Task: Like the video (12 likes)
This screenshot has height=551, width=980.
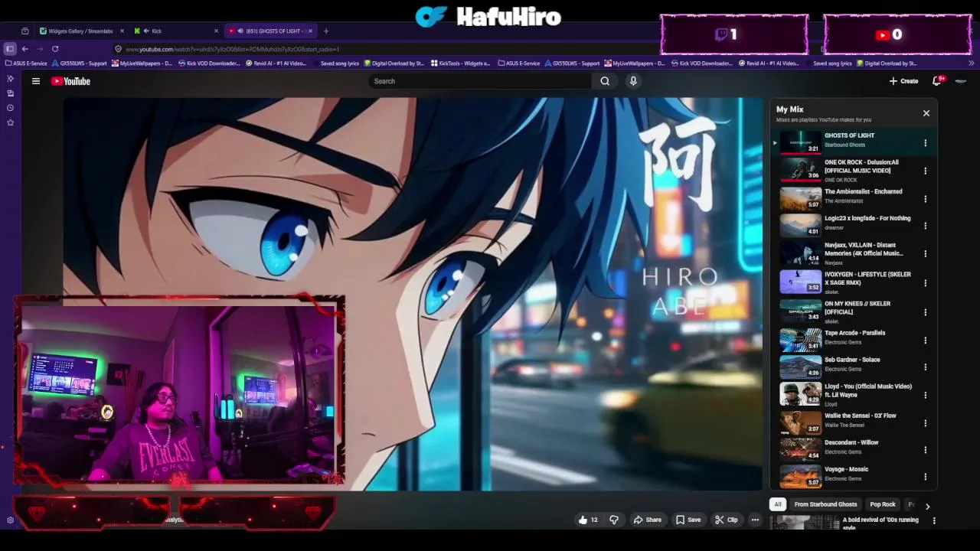Action: click(588, 520)
